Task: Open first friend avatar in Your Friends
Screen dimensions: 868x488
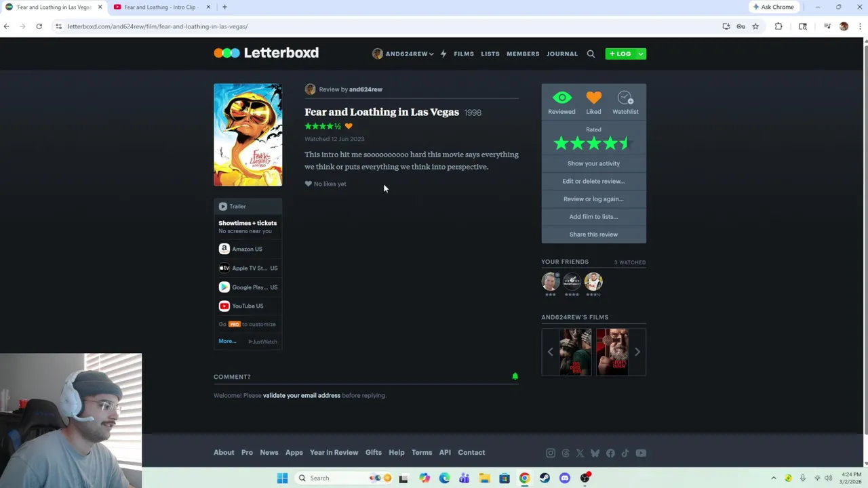Action: coord(551,281)
